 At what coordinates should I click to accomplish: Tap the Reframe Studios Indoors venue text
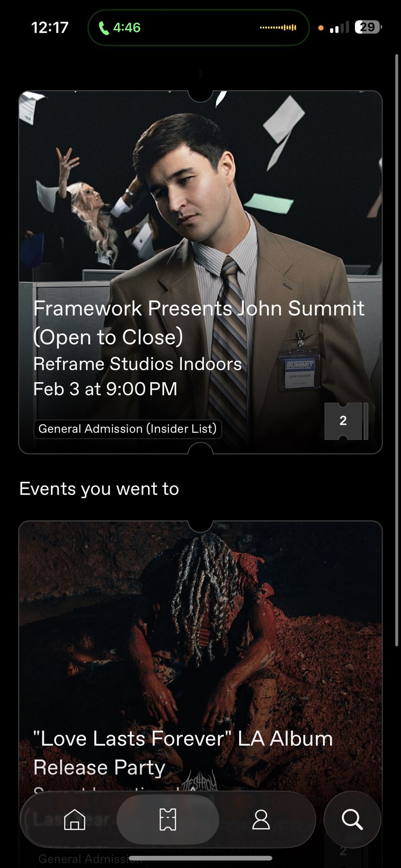[x=138, y=364]
